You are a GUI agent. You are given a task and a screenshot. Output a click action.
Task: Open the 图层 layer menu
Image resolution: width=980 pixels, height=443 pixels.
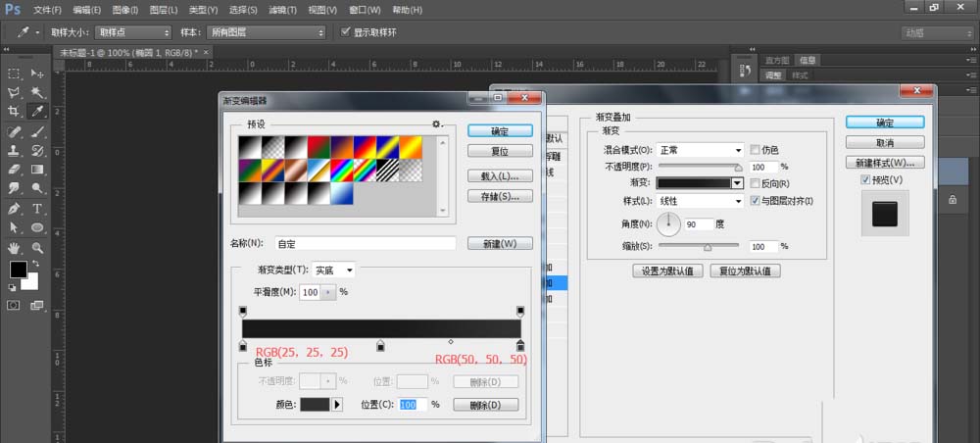[163, 9]
